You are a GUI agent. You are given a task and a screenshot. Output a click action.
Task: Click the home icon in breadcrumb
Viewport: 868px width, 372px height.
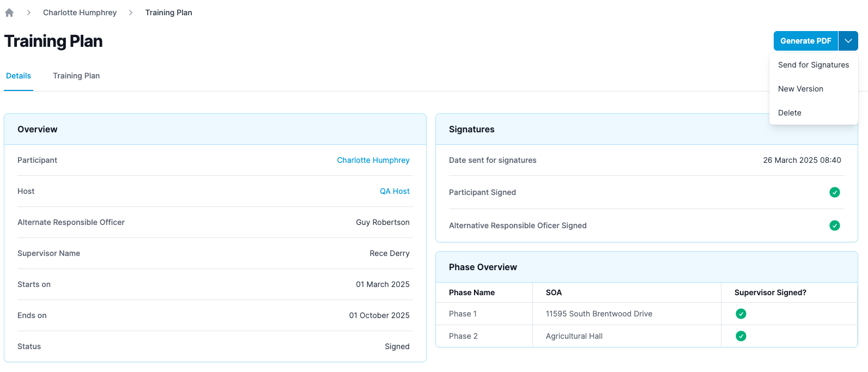9,13
